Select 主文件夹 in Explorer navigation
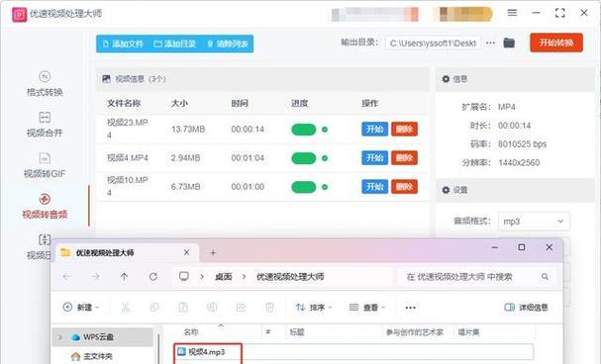Image resolution: width=601 pixels, height=364 pixels. pos(92,356)
